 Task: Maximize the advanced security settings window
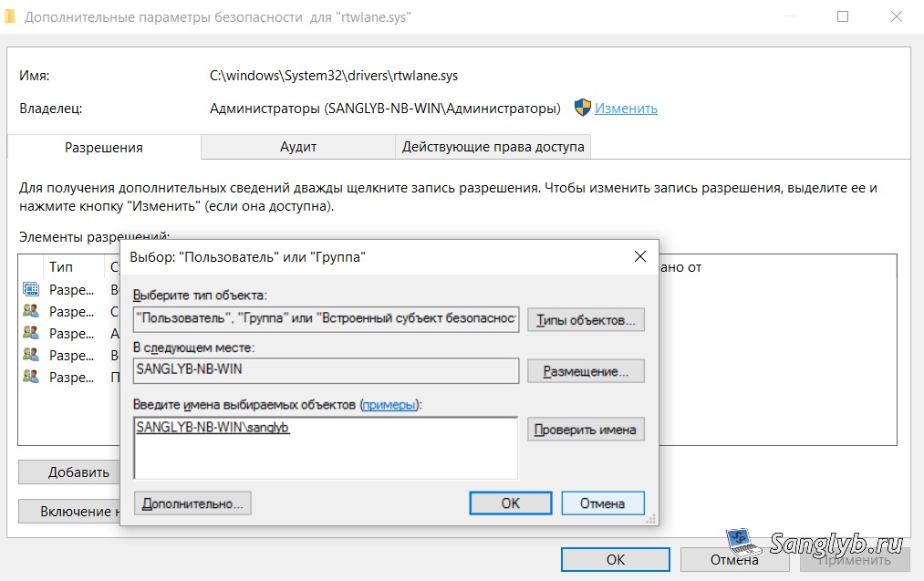843,16
